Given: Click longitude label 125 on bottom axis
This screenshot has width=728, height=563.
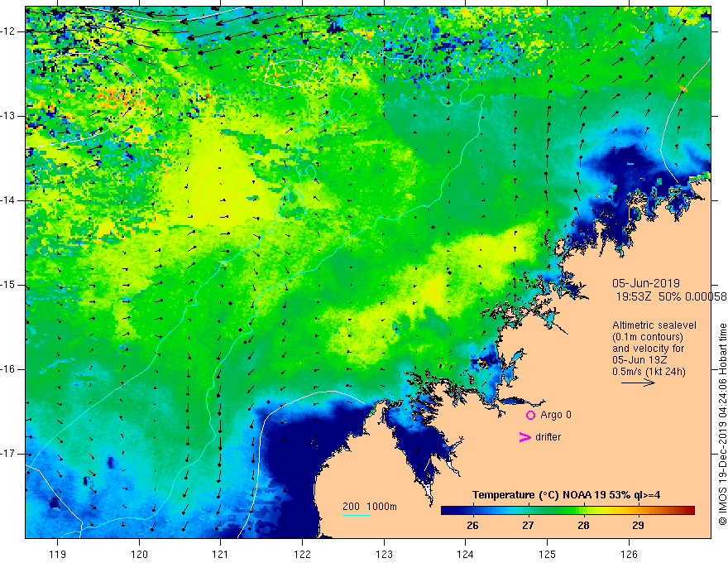Looking at the screenshot, I should coord(548,554).
